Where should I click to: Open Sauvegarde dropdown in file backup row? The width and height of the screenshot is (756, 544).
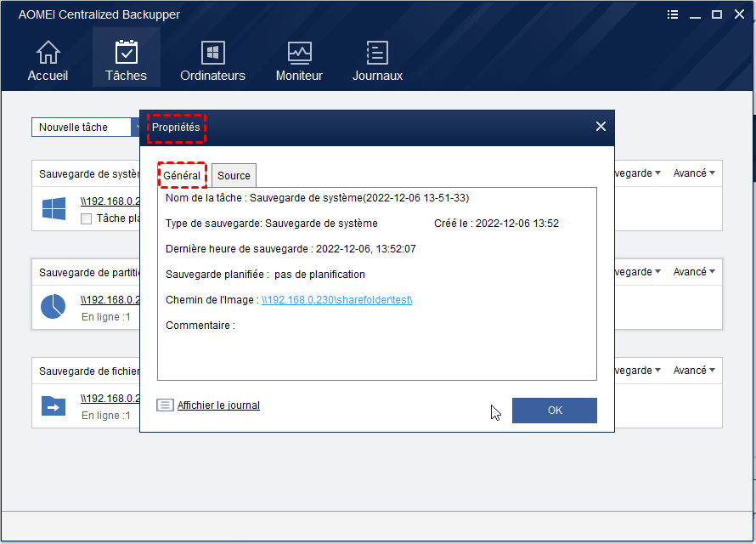pyautogui.click(x=637, y=370)
